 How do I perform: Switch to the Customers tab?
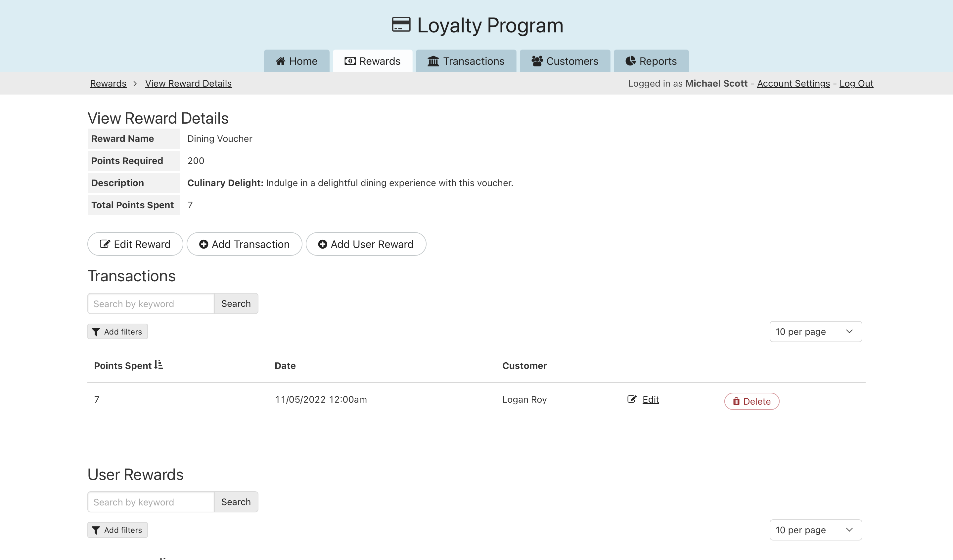pos(565,61)
